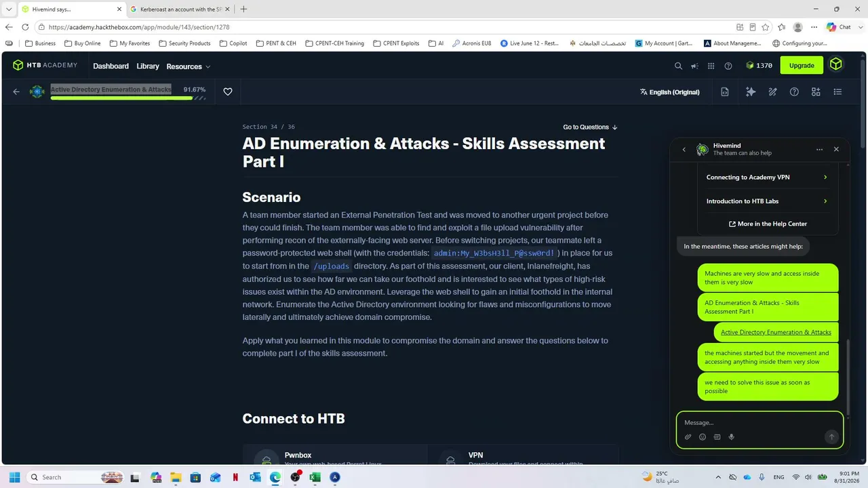This screenshot has height=488, width=868.
Task: Open the Library menu item
Action: tap(148, 66)
